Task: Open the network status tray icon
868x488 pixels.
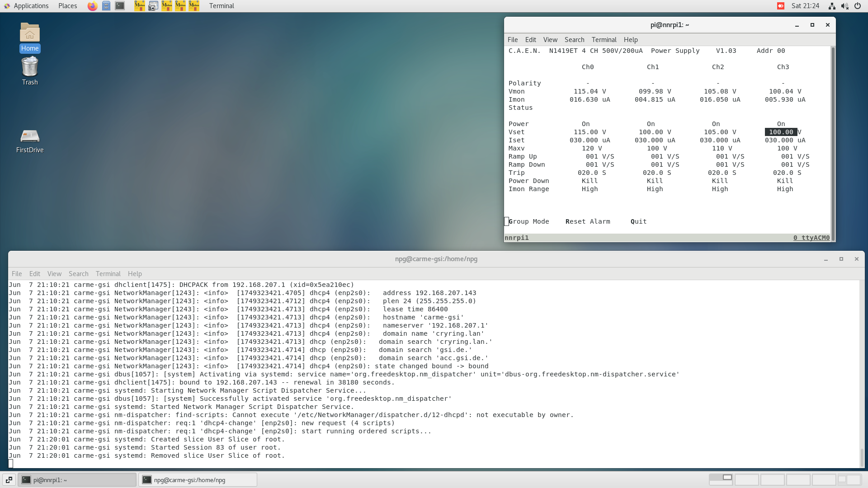Action: coord(832,6)
